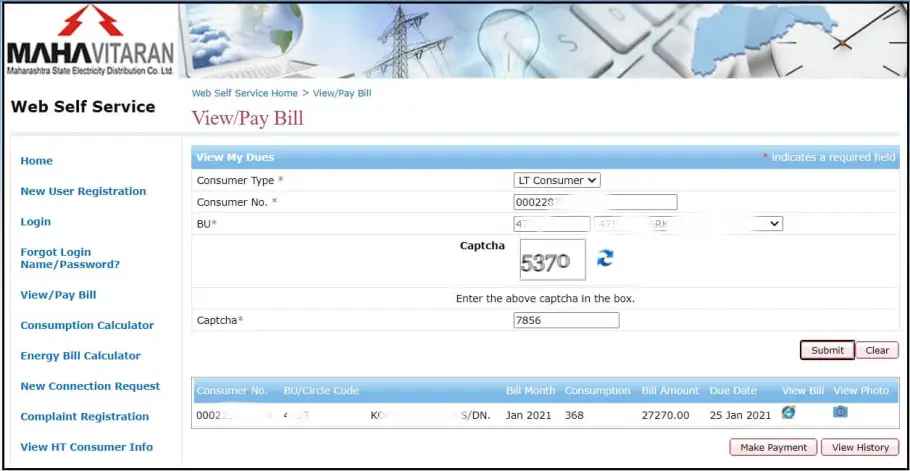Open New User Registration in sidebar

[83, 191]
